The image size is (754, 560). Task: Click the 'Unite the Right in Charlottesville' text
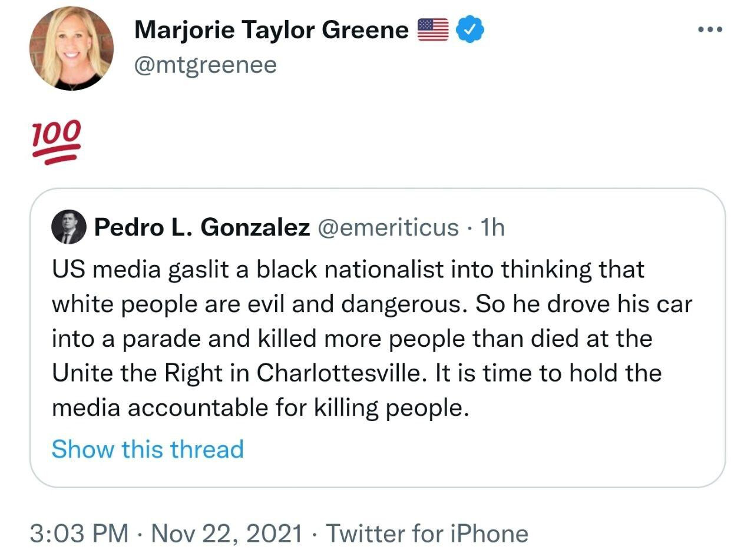pos(238,373)
